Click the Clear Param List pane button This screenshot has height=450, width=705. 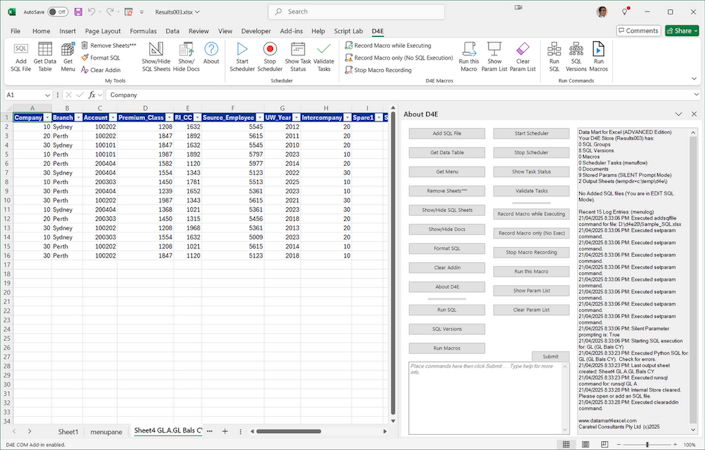[531, 310]
